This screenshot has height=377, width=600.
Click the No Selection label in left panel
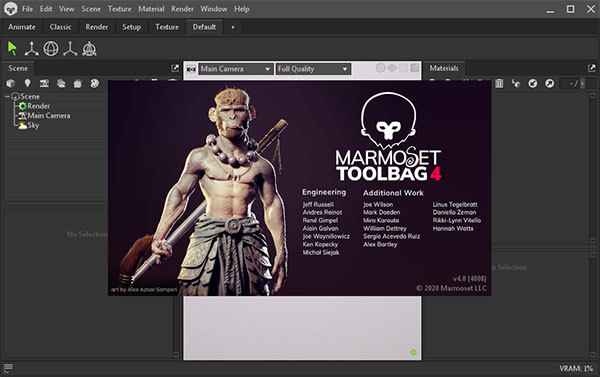pos(87,234)
